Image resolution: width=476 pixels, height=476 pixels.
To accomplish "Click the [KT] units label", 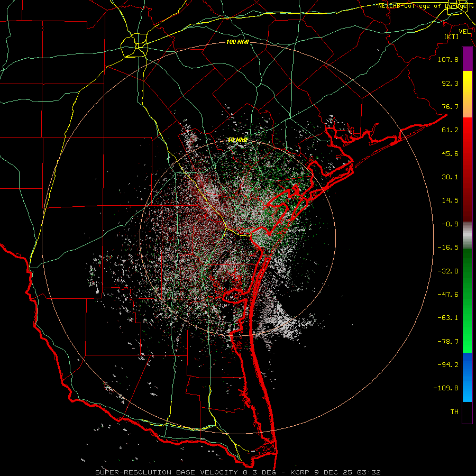I will pos(452,36).
